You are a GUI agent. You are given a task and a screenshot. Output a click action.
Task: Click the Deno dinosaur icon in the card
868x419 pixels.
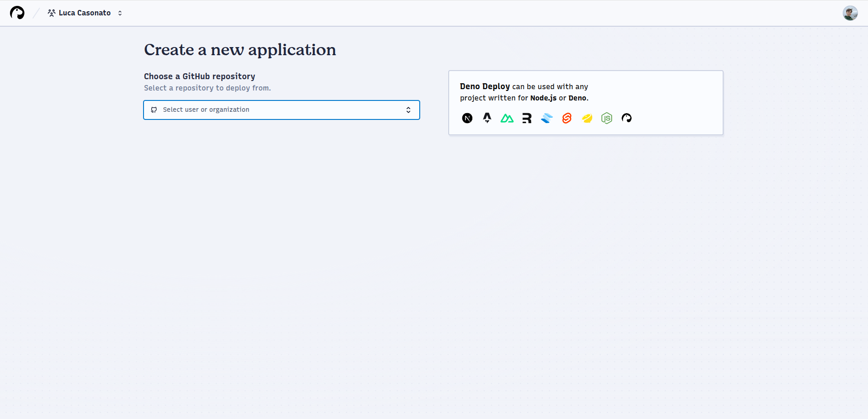[x=627, y=118]
